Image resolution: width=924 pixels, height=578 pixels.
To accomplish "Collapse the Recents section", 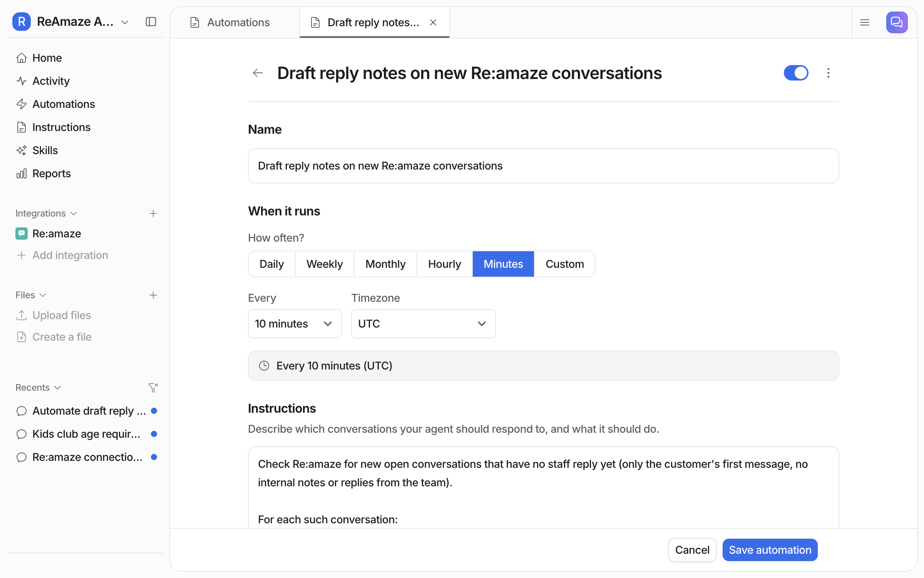I will coord(38,388).
